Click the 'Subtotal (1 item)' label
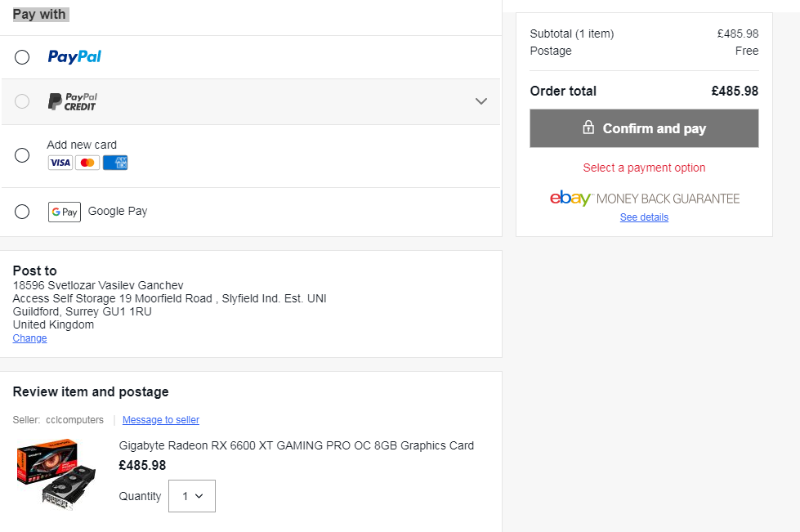Image resolution: width=800 pixels, height=532 pixels. [571, 34]
